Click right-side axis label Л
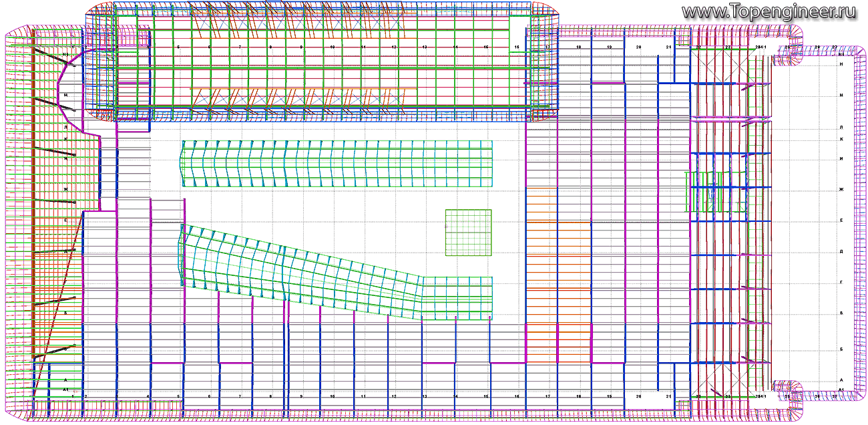 point(841,127)
